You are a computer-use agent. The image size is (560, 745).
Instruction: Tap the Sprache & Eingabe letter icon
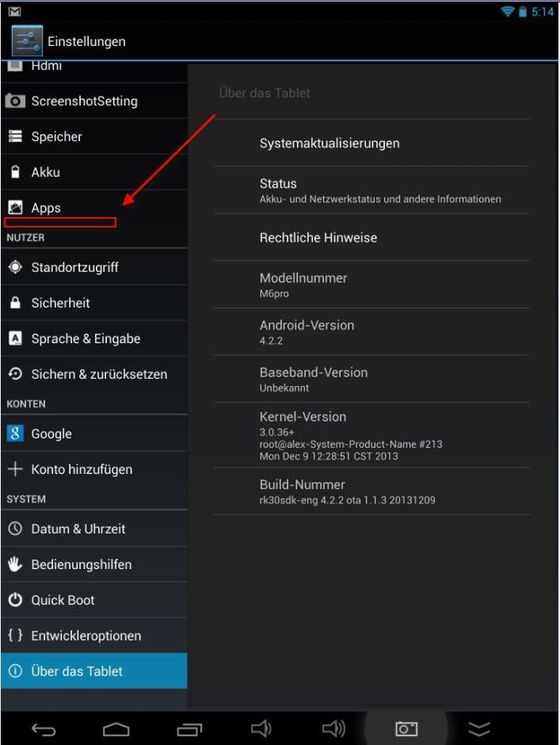(15, 338)
